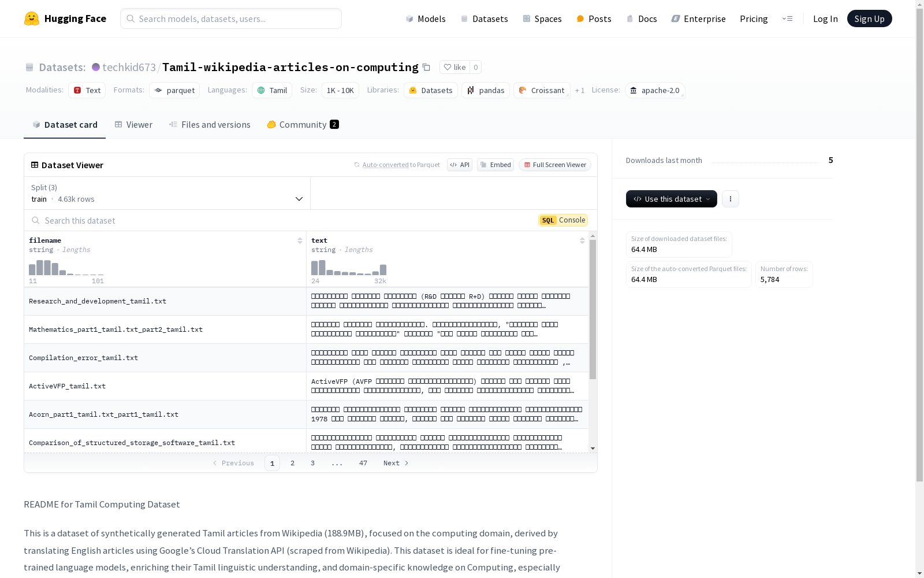Click the Text modality tag
This screenshot has width=924, height=578.
(87, 90)
